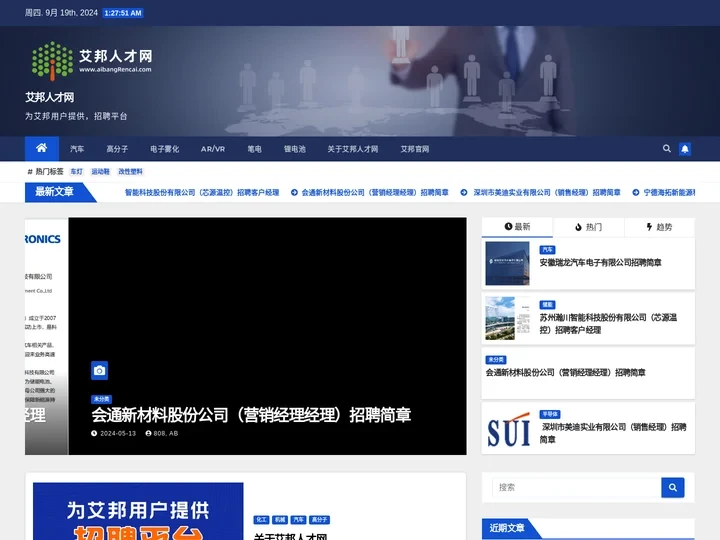Click the 为艾邦用户提供 banner image
This screenshot has width=720, height=540.
138,511
